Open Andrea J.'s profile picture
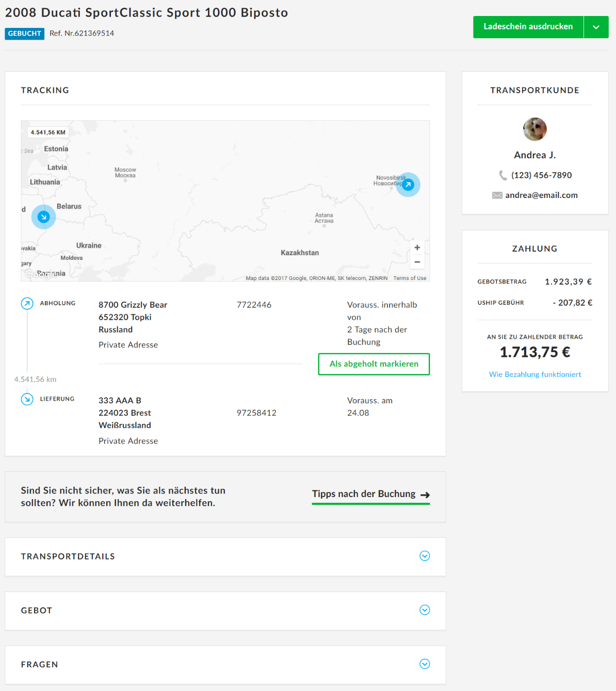This screenshot has width=616, height=691. point(534,129)
